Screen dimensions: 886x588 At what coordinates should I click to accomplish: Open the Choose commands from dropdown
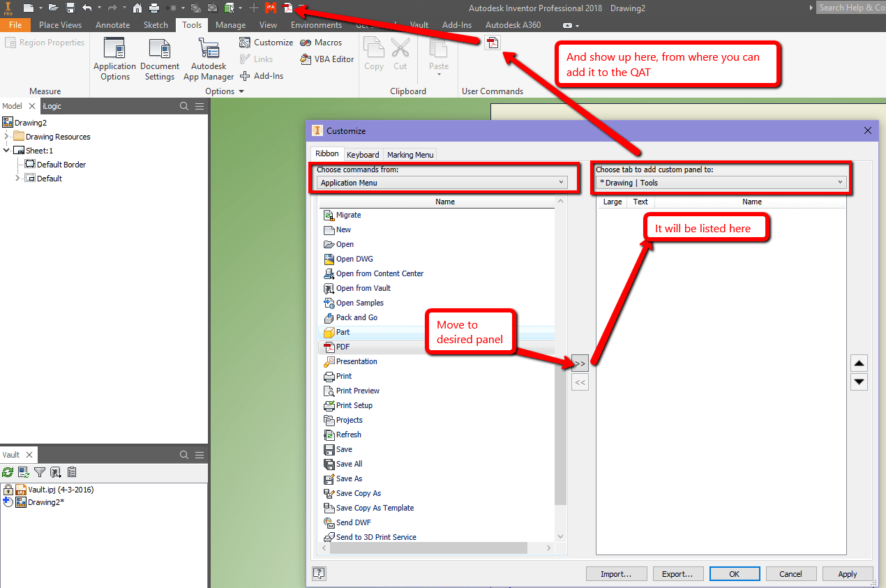pyautogui.click(x=562, y=181)
